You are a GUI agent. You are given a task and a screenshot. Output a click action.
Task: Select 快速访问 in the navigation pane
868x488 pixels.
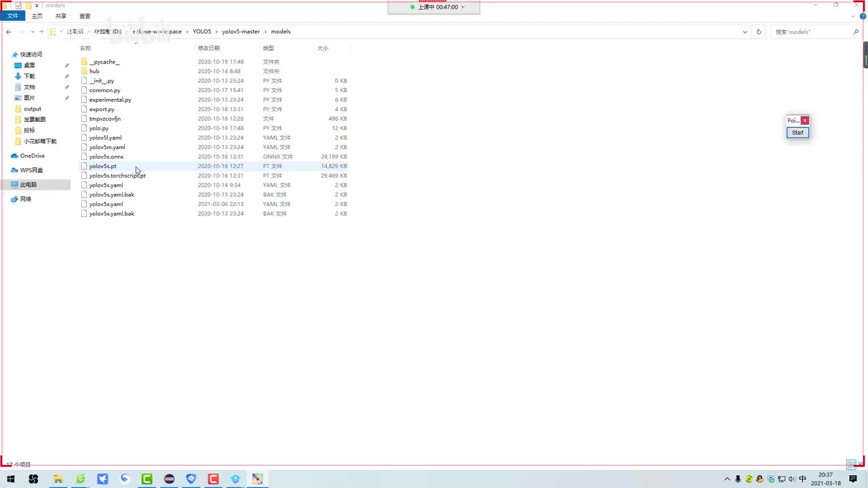[31, 54]
